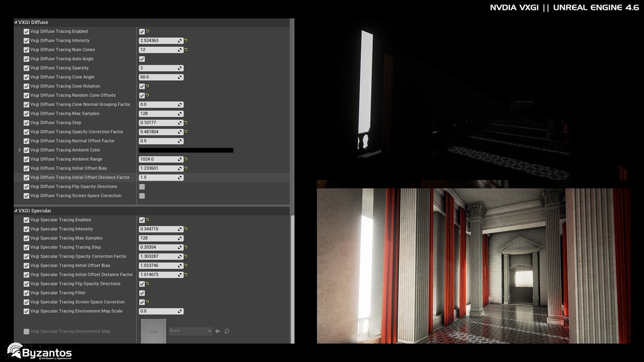Reset Specular Tracing Flip Opacity Directions to default
This screenshot has width=644, height=362.
point(148,284)
